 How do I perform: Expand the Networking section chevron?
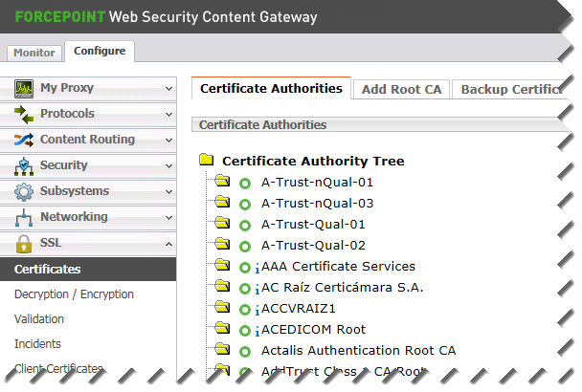coord(168,218)
